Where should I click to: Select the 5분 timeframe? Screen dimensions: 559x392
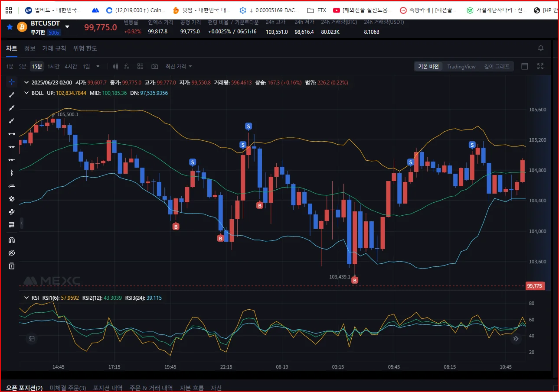click(x=23, y=66)
